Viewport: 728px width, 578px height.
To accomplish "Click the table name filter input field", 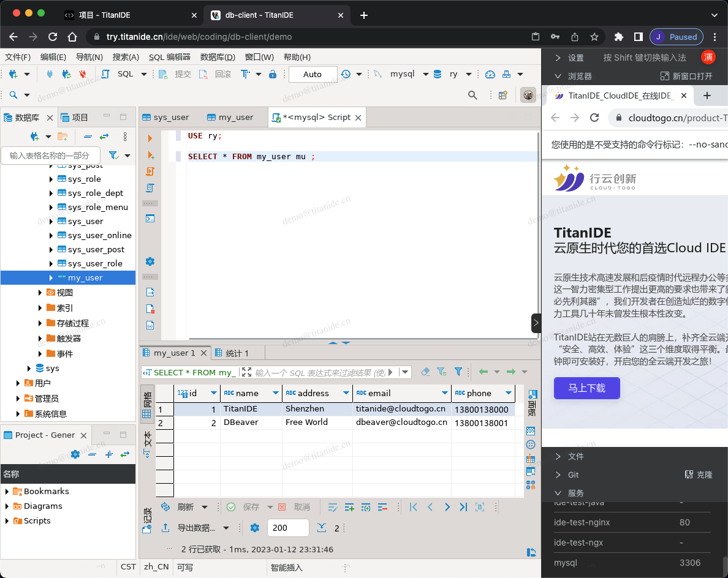I will tap(50, 156).
